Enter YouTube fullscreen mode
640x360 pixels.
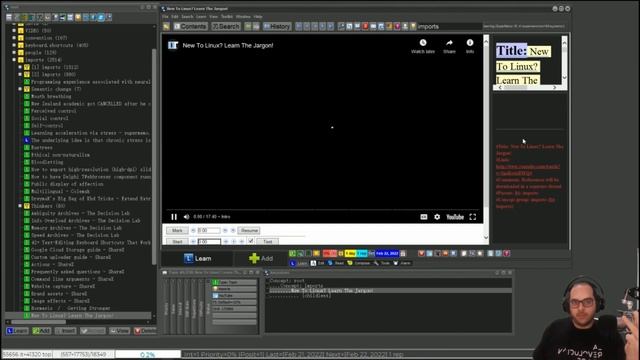click(x=473, y=217)
